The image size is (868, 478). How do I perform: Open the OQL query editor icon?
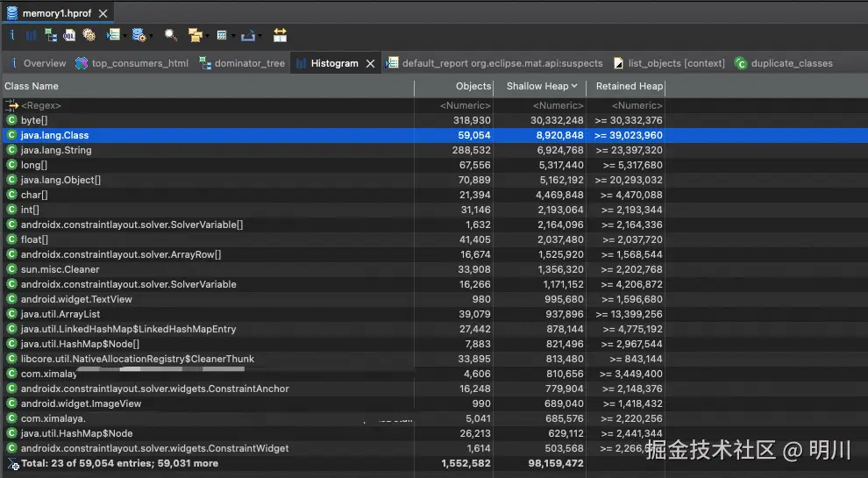point(69,36)
